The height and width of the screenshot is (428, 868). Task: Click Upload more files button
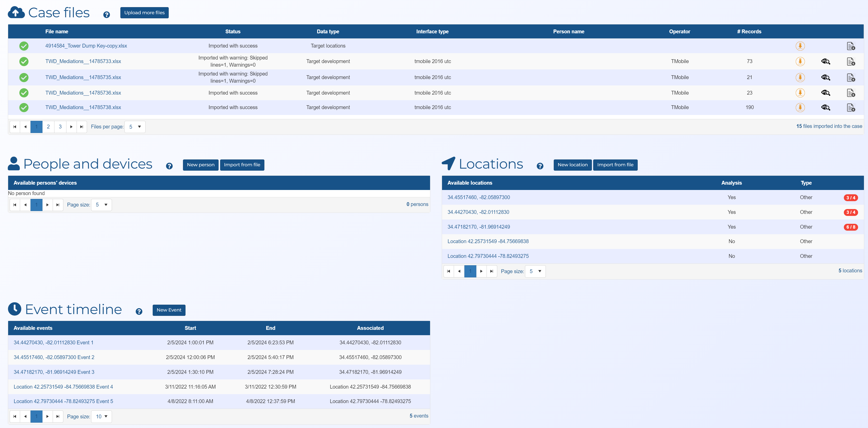click(144, 13)
